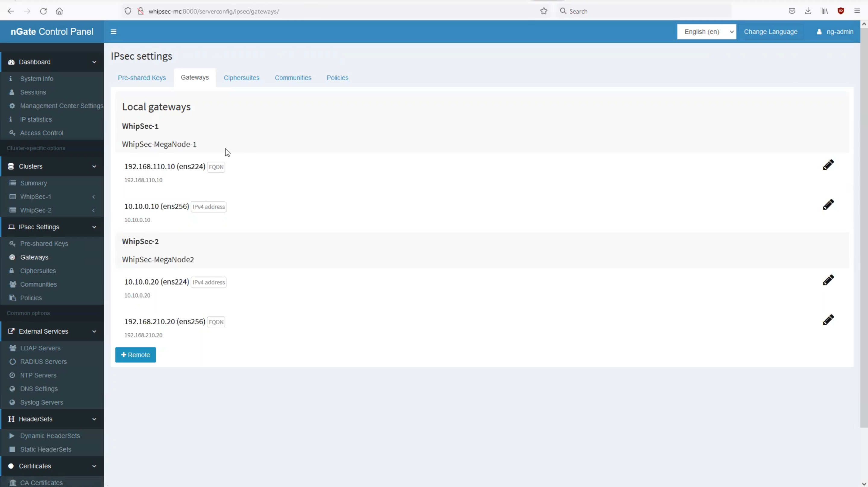Click pencil icon for 10.10.0.10 (ens256)
This screenshot has height=487, width=868.
coord(828,205)
